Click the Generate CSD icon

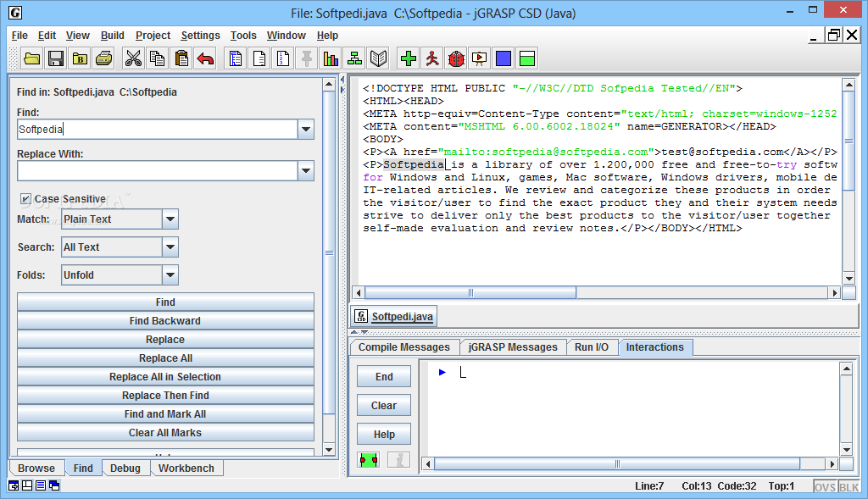236,58
